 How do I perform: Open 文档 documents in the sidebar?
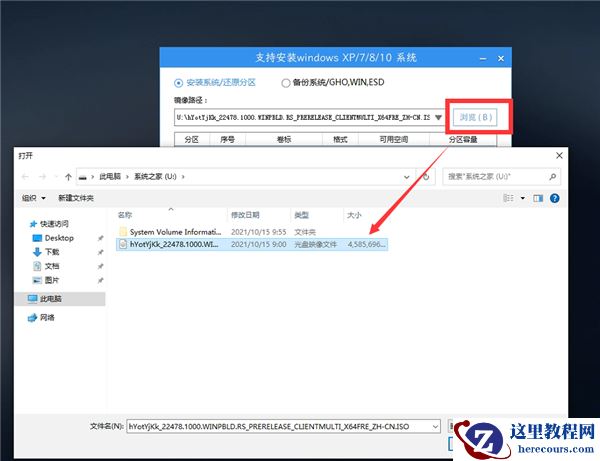[x=46, y=266]
